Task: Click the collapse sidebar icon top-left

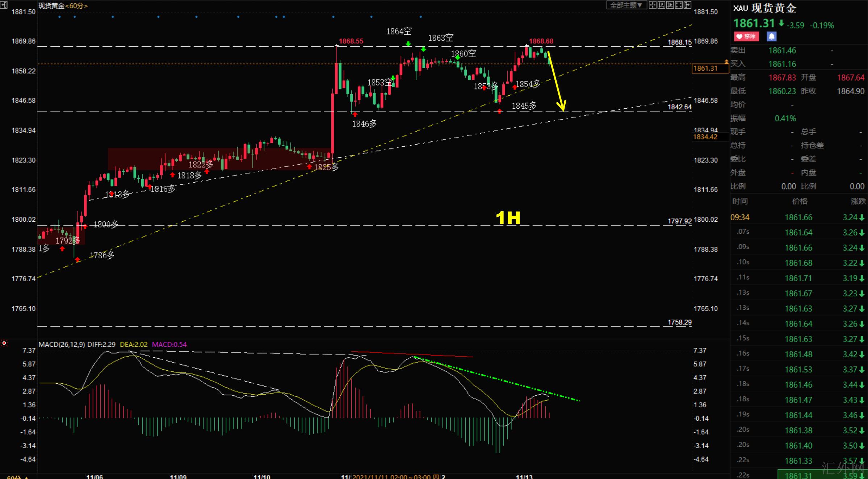Action: 4,5
